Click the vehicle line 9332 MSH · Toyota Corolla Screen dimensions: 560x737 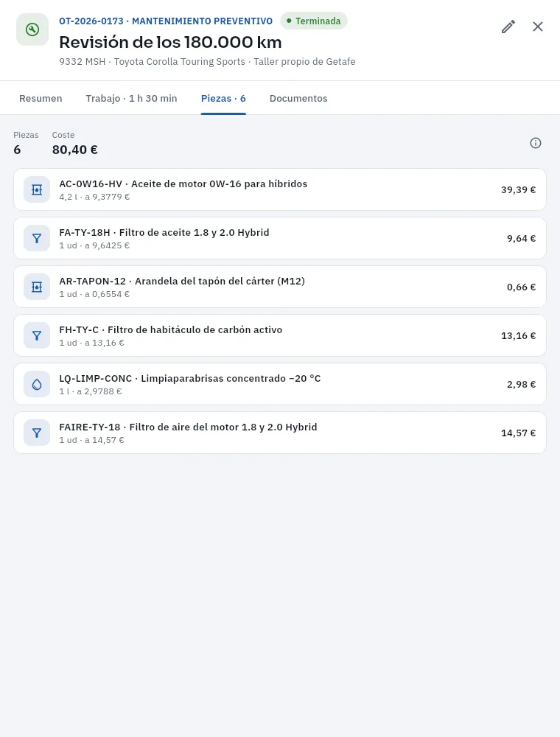(207, 62)
